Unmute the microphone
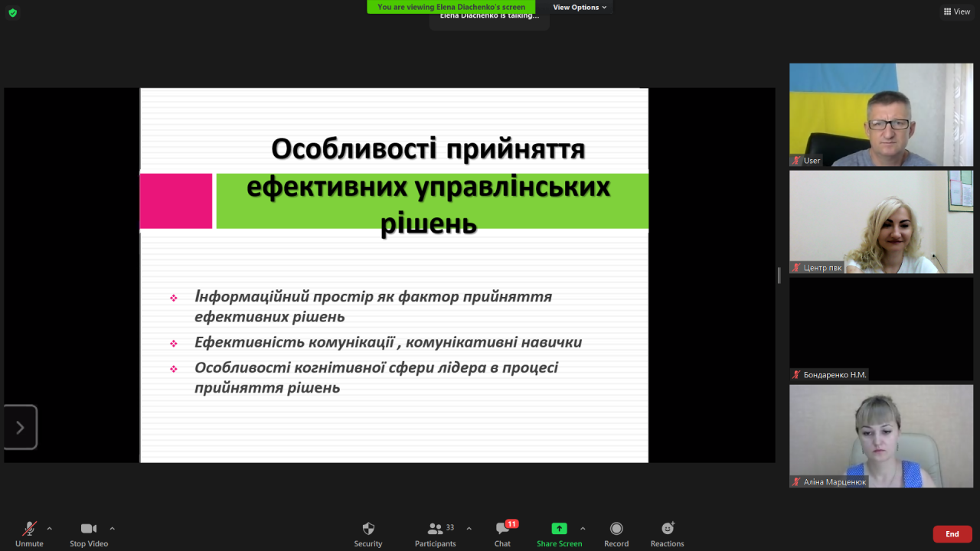The height and width of the screenshot is (551, 980). click(x=29, y=529)
